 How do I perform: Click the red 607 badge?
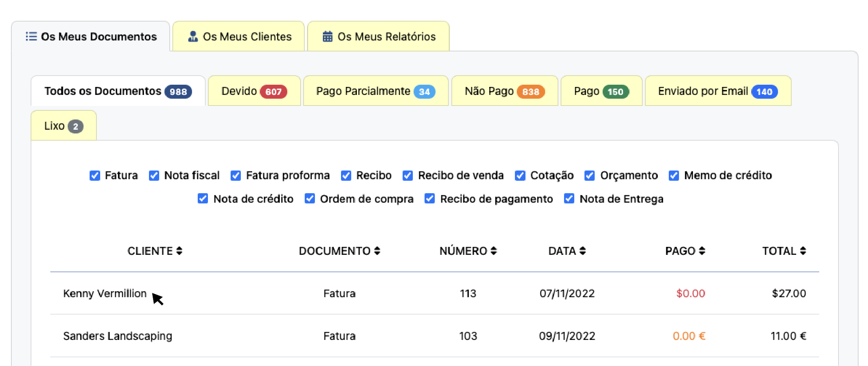pyautogui.click(x=273, y=91)
